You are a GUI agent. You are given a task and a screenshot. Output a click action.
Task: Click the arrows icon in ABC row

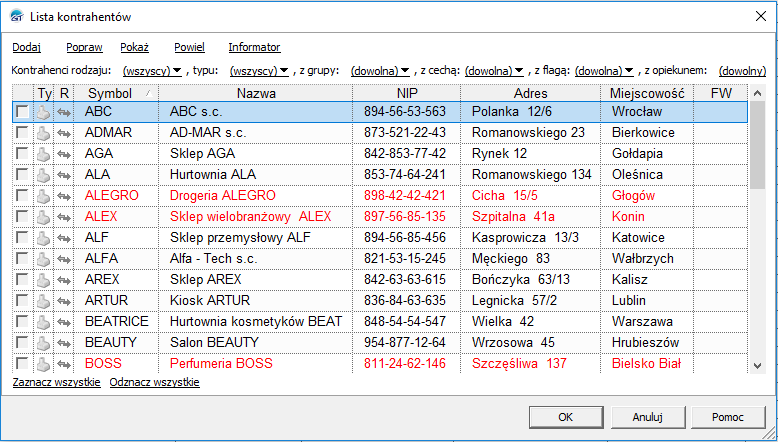tap(64, 113)
